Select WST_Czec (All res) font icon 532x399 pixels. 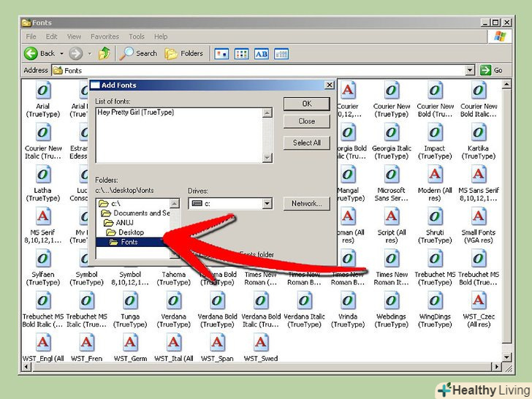pyautogui.click(x=479, y=301)
